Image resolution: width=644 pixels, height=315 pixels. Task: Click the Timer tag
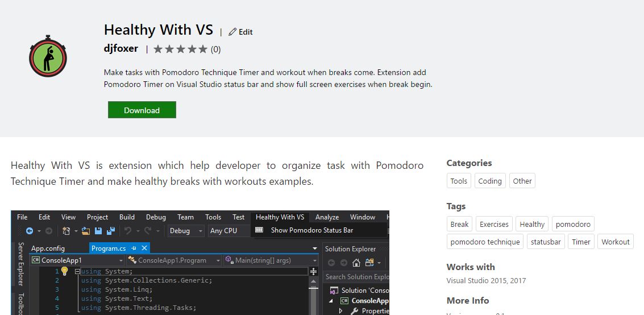click(581, 242)
